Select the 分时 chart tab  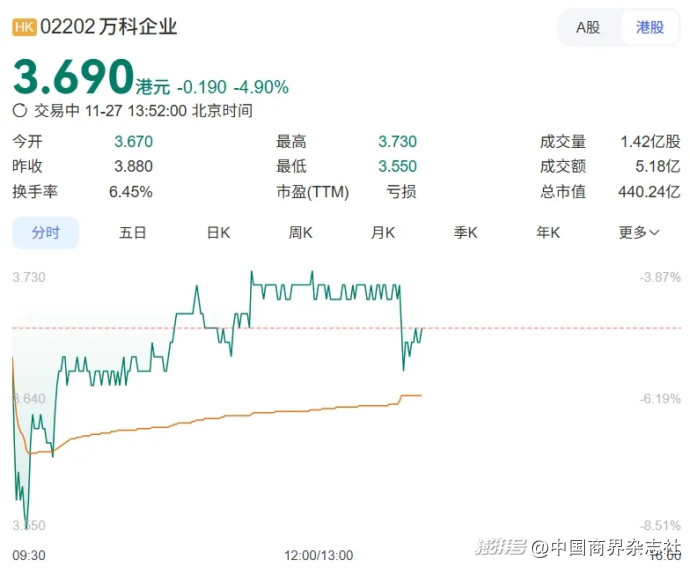point(45,233)
